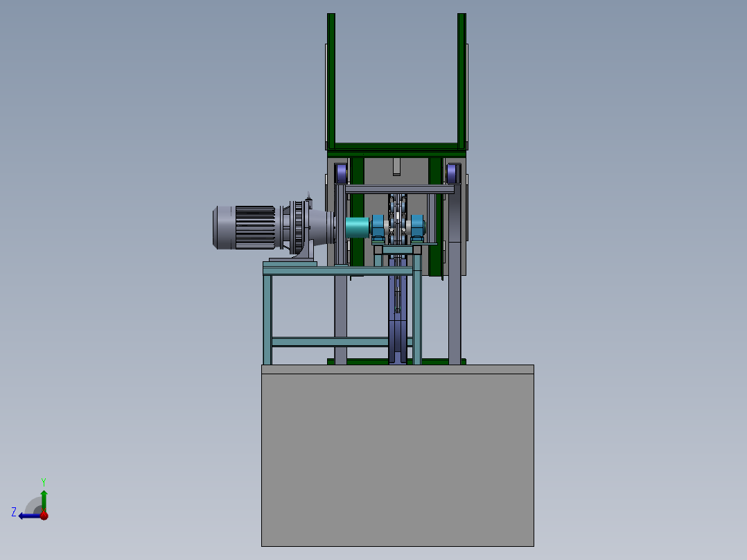
Task: Click the green Y axis arrow on the triad
Action: (x=44, y=500)
